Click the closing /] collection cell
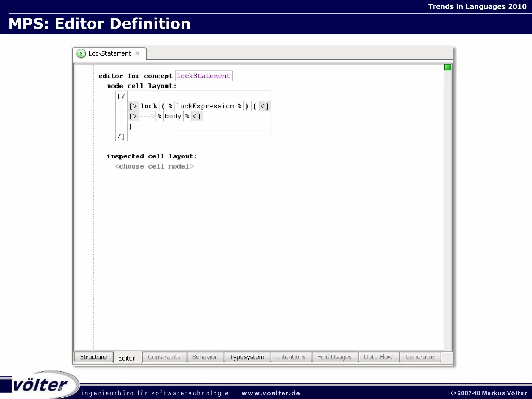Viewport: 532px width, 399px height. point(121,136)
